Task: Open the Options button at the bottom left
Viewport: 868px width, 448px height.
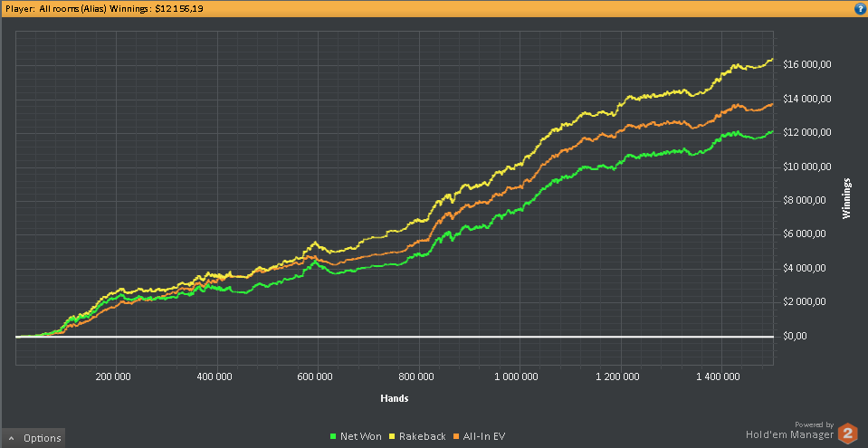Action: pos(33,438)
